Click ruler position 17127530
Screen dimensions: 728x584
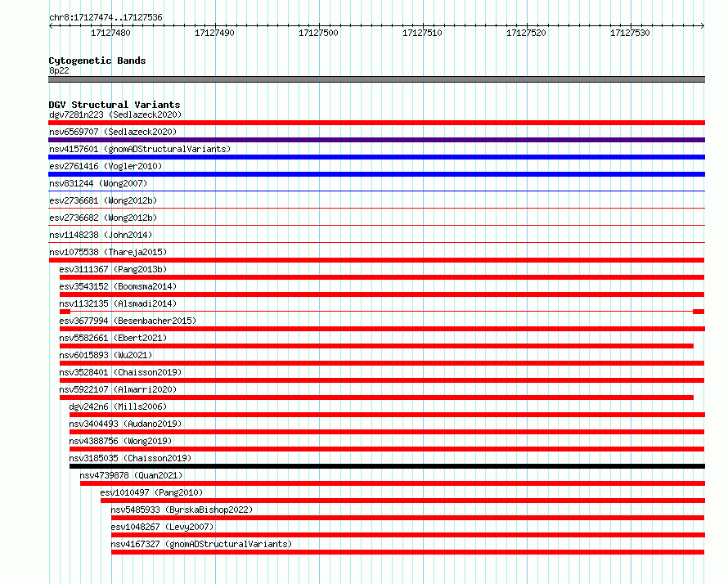tap(630, 33)
